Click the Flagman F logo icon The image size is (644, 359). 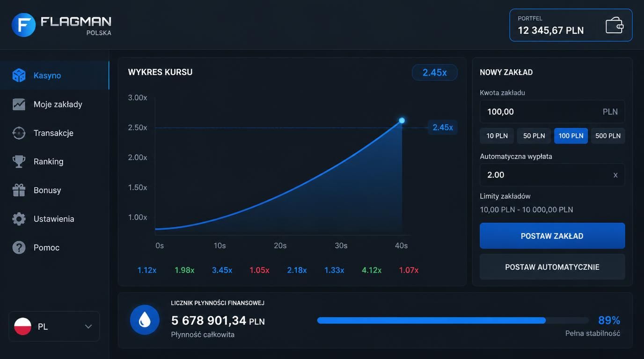23,25
